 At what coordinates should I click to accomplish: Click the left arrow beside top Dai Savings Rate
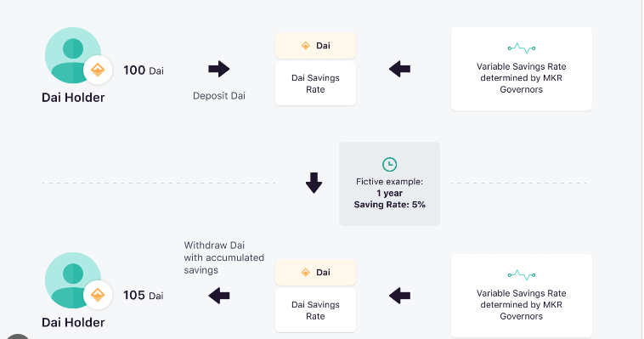[399, 69]
